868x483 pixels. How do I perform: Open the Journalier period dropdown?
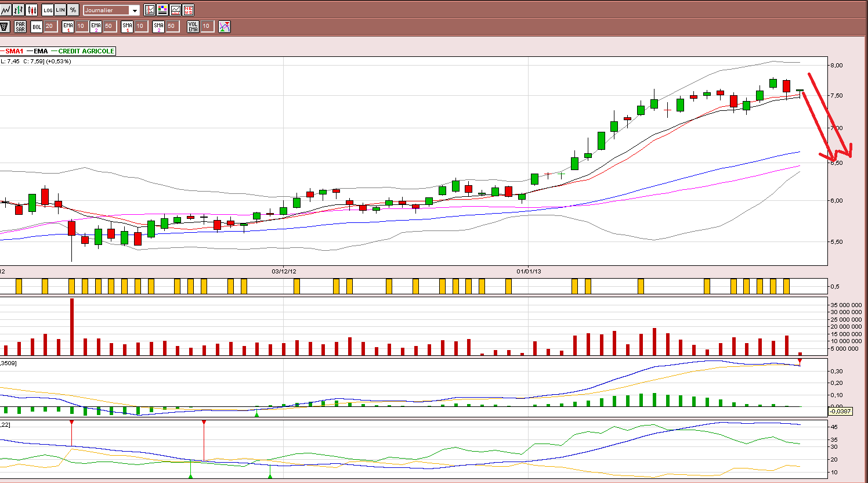coord(111,10)
